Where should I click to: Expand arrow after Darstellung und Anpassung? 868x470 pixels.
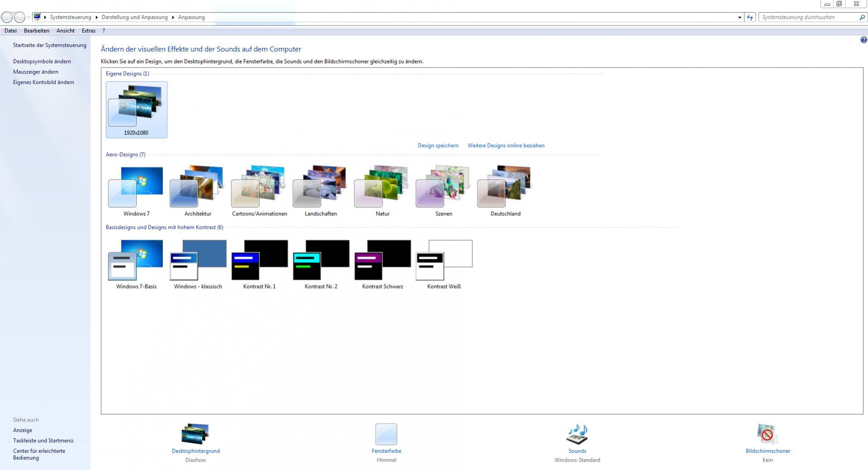coord(173,17)
